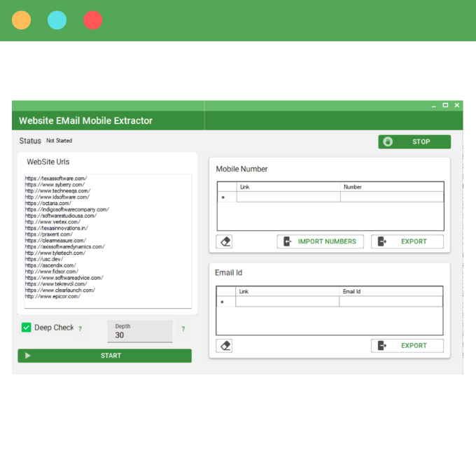Select the Link column header in Mobile Number table

point(288,187)
